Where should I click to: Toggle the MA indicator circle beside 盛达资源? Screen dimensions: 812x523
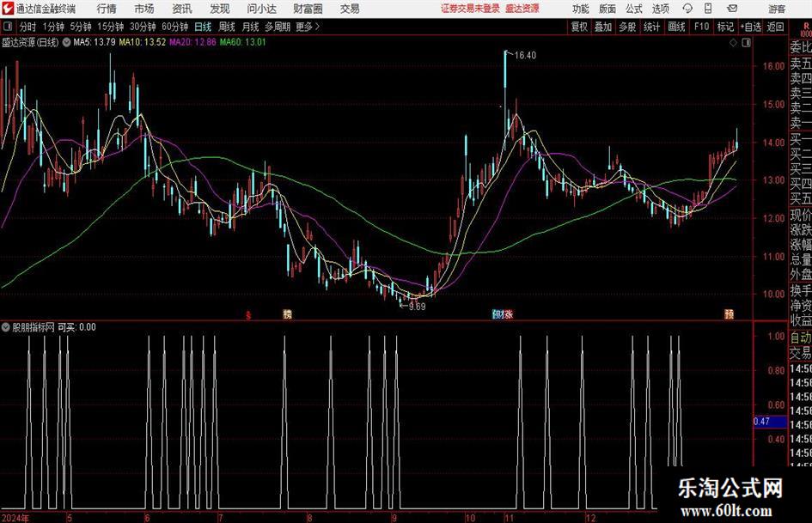click(66, 42)
